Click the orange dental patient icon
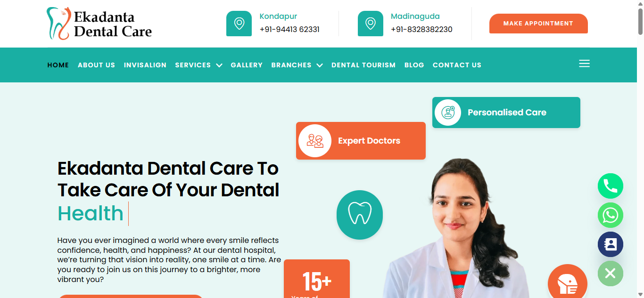 pyautogui.click(x=568, y=283)
